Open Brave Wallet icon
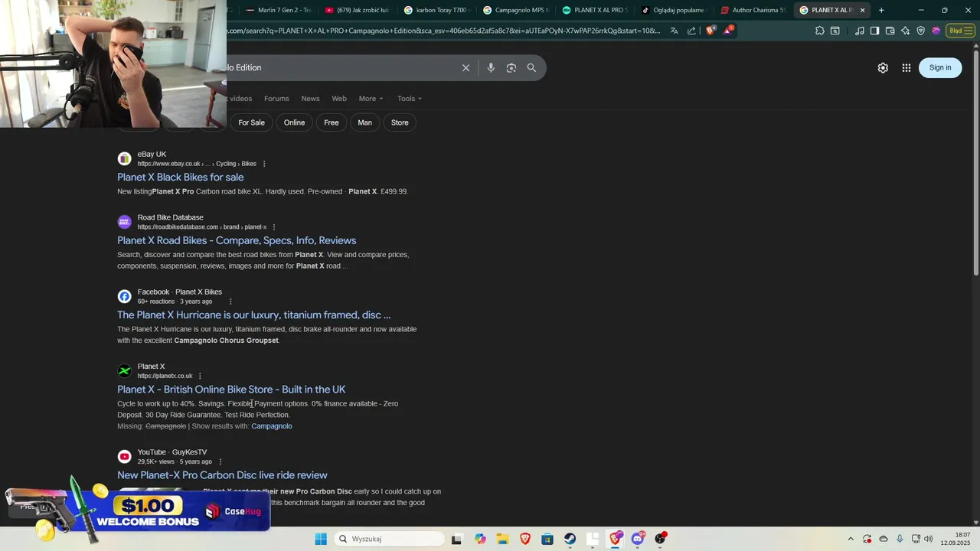The width and height of the screenshot is (980, 551). click(x=890, y=31)
